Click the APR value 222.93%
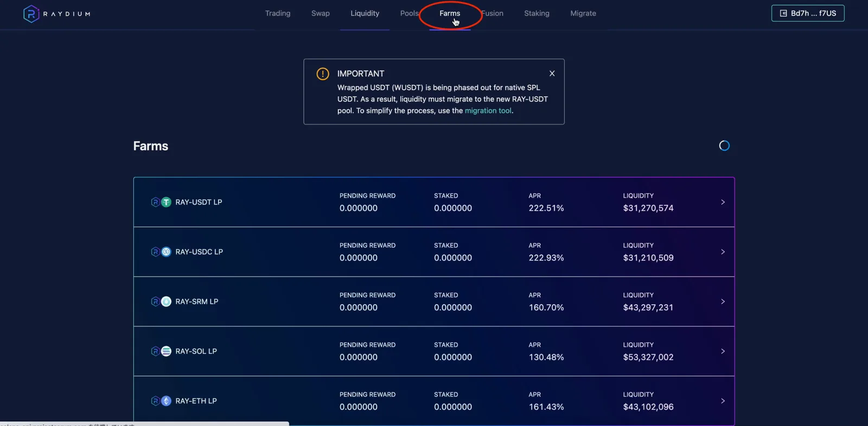The image size is (868, 426). 546,258
